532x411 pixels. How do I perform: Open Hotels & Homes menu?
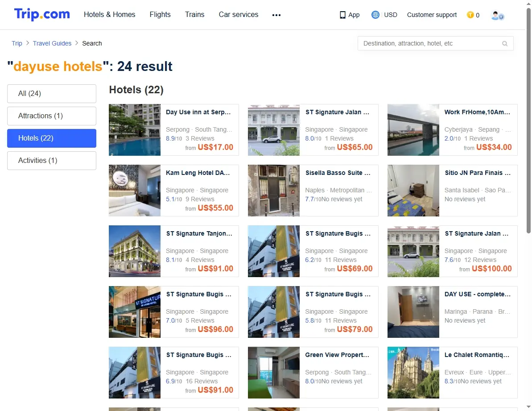(110, 15)
